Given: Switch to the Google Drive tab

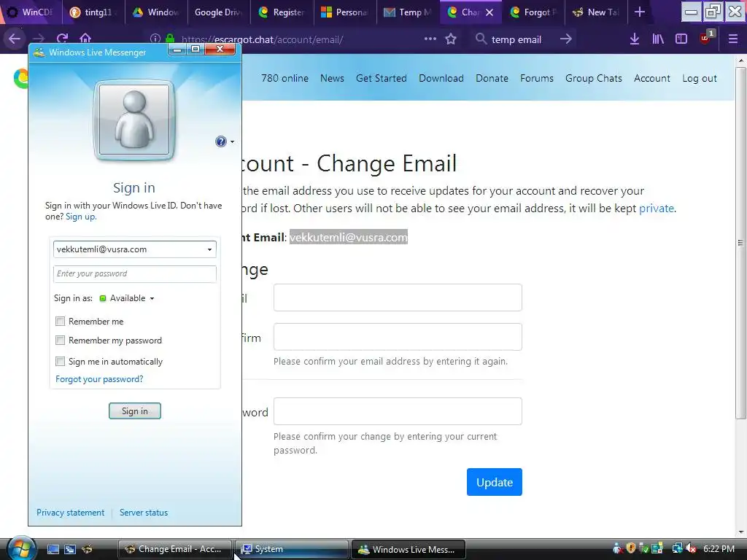Looking at the screenshot, I should point(219,12).
